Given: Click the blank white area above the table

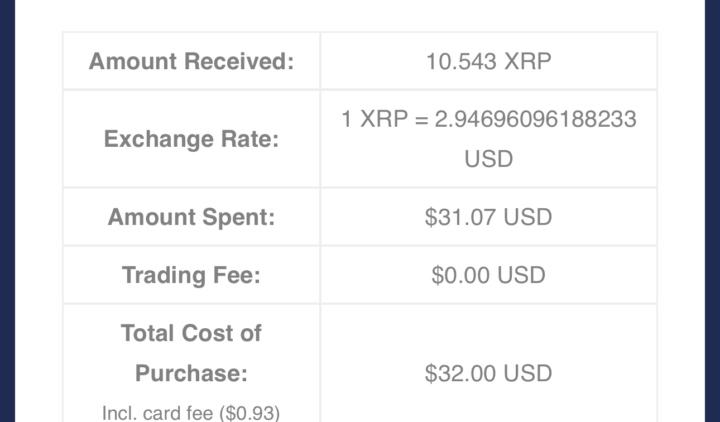Looking at the screenshot, I should click(360, 15).
